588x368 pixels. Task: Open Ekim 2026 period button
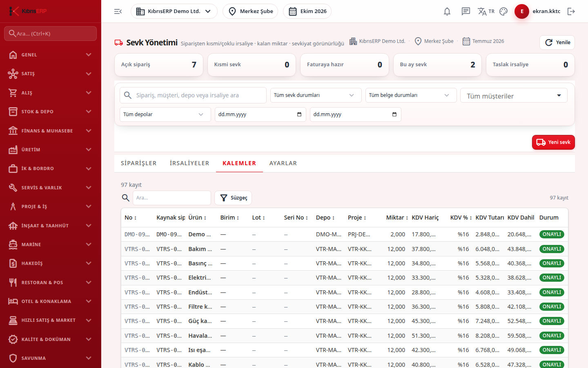pos(307,11)
